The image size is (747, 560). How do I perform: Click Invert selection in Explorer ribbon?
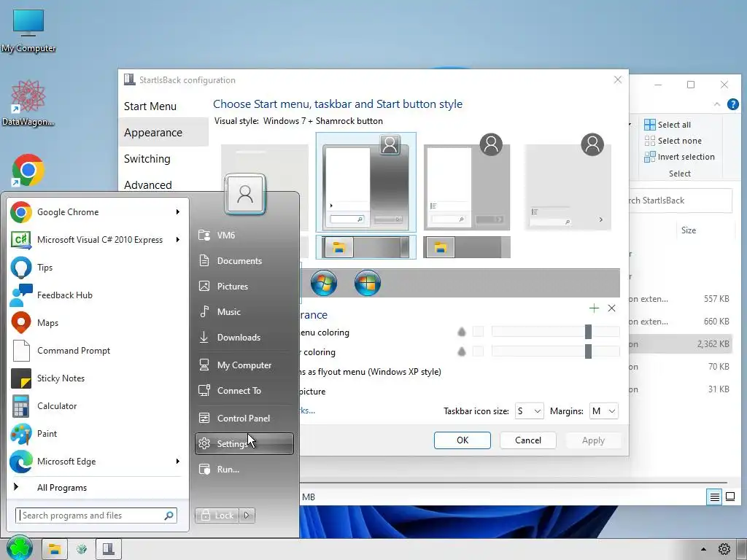[x=679, y=157]
